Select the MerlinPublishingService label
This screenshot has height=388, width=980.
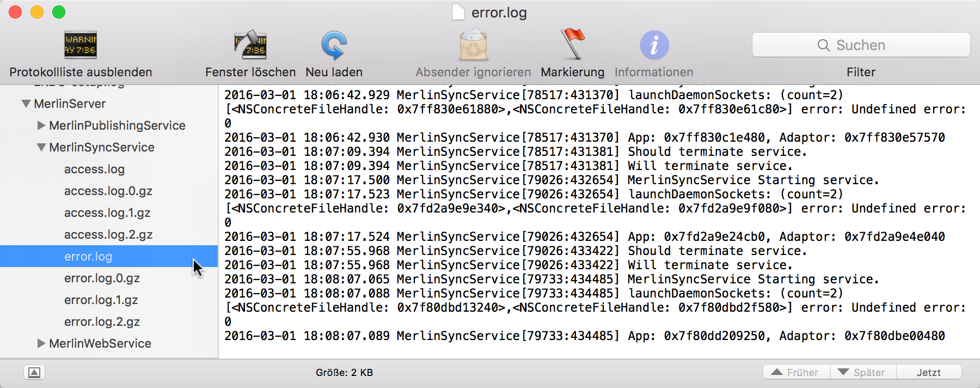tap(117, 125)
